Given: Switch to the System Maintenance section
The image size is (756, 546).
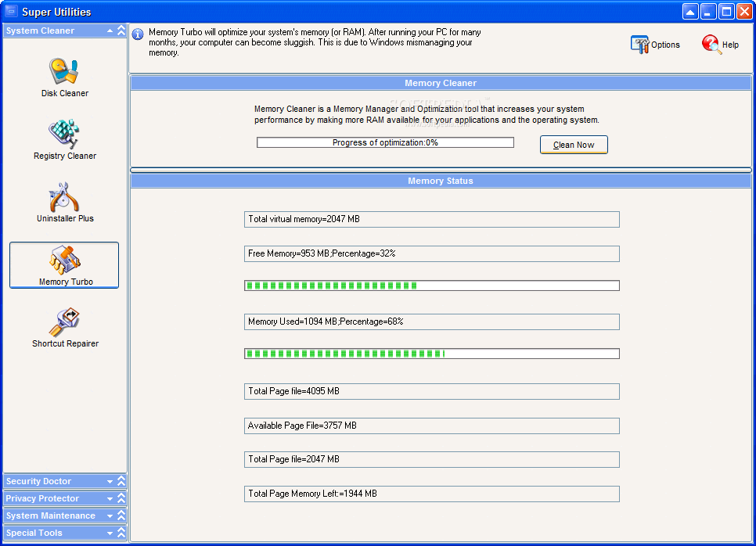Looking at the screenshot, I should click(65, 515).
